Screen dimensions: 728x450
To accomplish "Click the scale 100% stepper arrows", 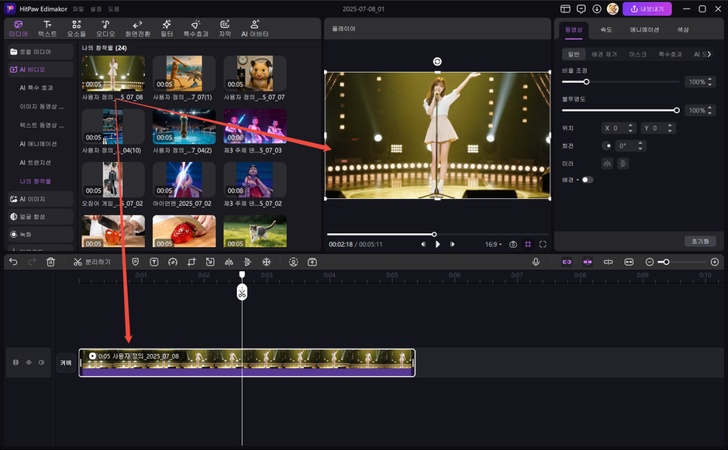I will click(709, 82).
